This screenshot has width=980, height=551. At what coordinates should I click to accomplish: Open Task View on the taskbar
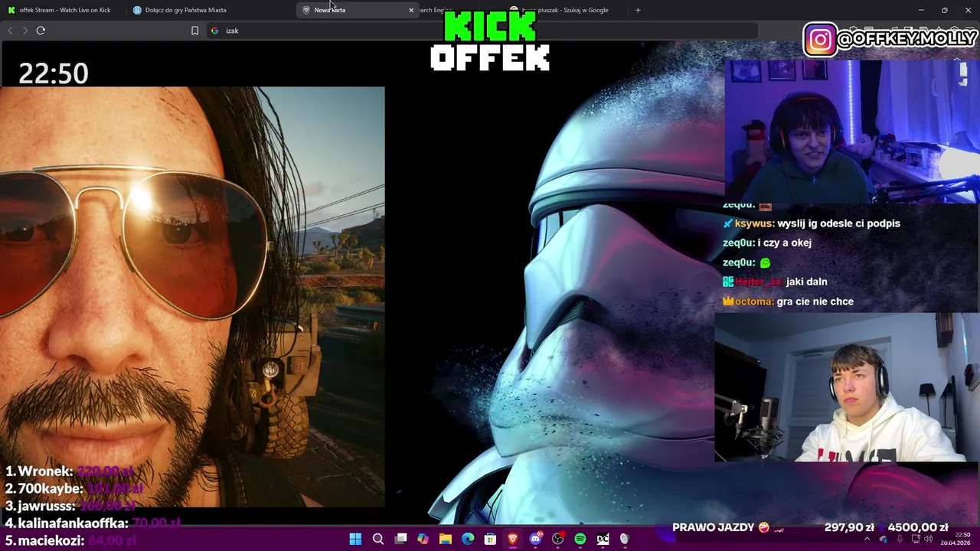point(400,540)
